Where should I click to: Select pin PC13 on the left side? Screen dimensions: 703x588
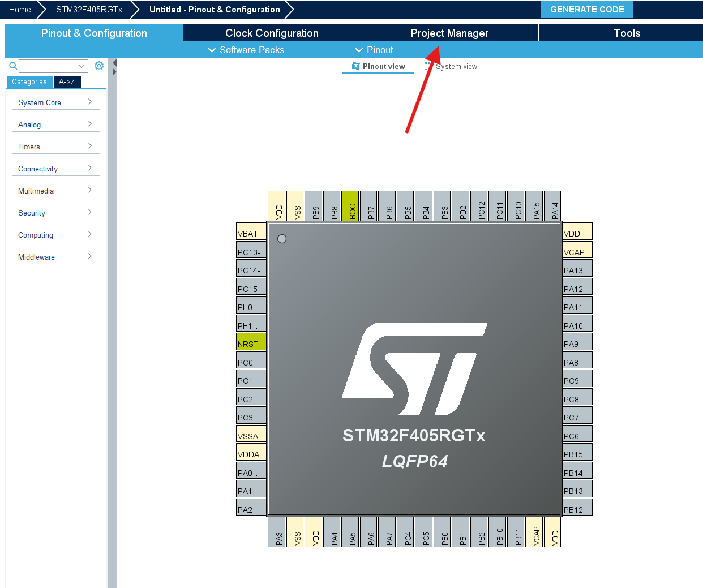pyautogui.click(x=251, y=250)
